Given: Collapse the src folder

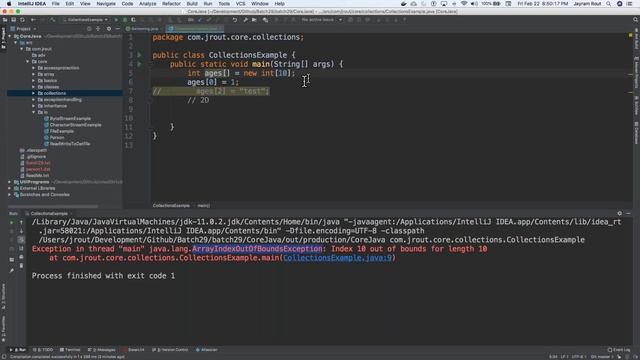Looking at the screenshot, I should coord(16,42).
